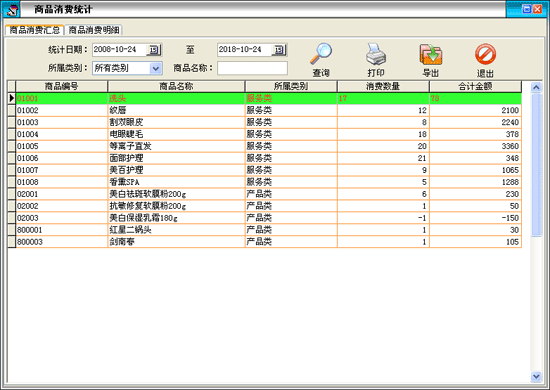550x390 pixels.
Task: Click the 导出 export folder icon
Action: click(431, 54)
